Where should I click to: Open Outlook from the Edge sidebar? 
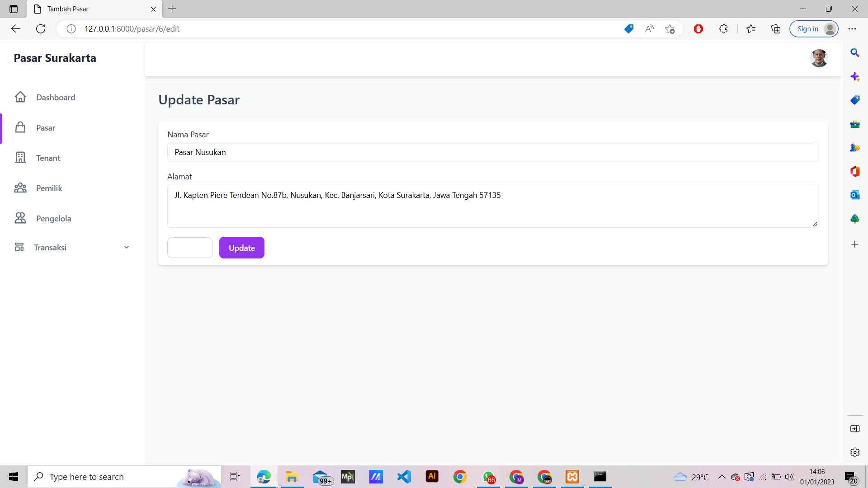pos(855,195)
